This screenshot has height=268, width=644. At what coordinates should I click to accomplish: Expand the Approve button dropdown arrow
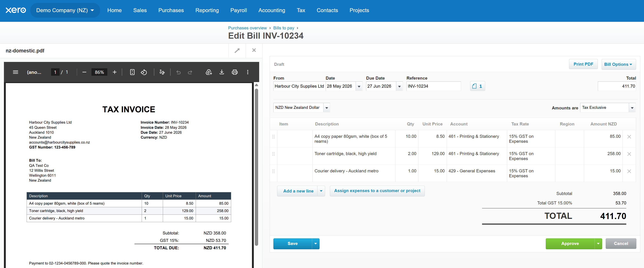pyautogui.click(x=598, y=244)
